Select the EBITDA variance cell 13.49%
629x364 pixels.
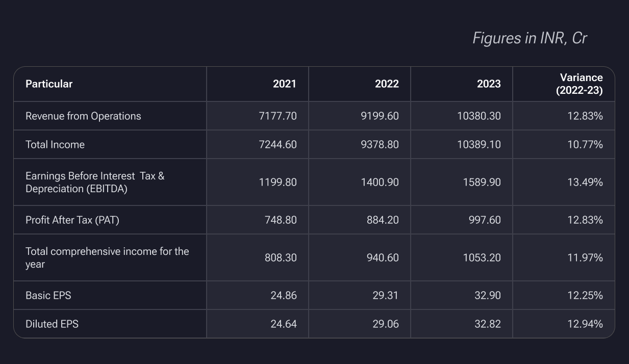(x=586, y=182)
